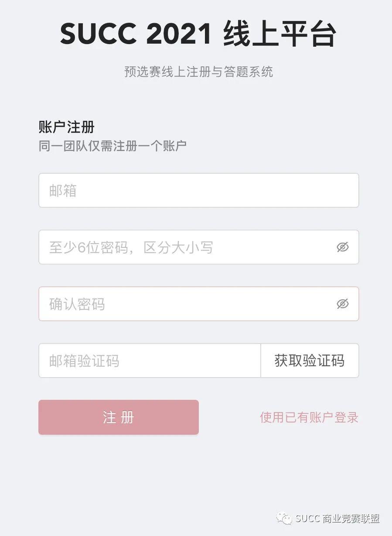Click the SUCC 商业竞赛联盟 watermark text

coord(337,519)
